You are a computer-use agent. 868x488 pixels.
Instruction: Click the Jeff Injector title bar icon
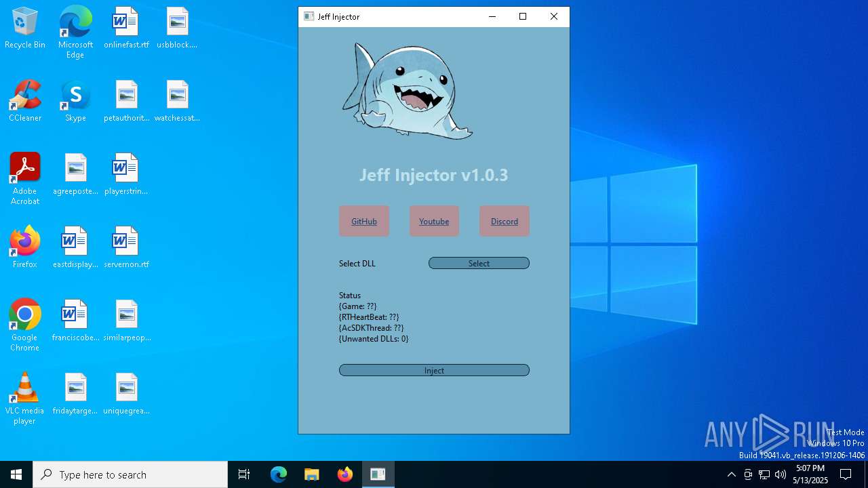[x=309, y=16]
